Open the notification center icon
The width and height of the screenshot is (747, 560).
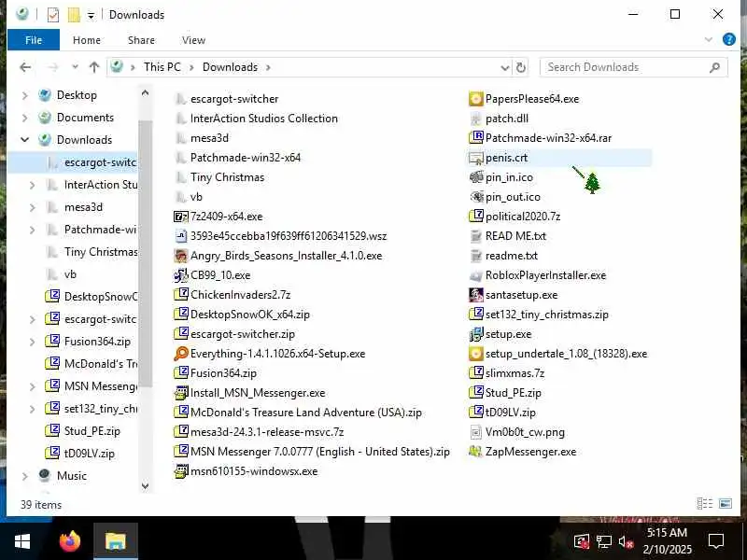pos(715,541)
